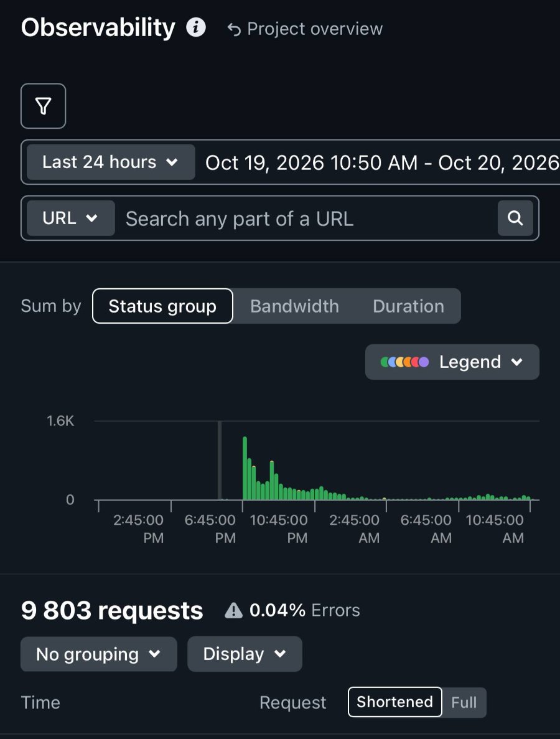The height and width of the screenshot is (739, 560).
Task: Click the 9 803 requests heading
Action: pos(112,610)
